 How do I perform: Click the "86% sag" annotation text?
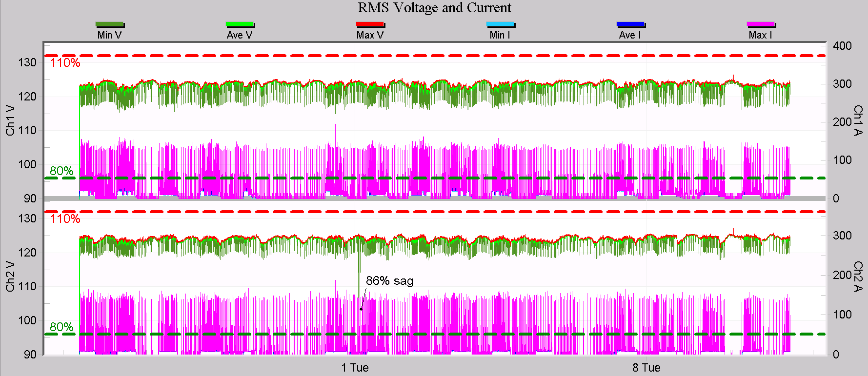click(389, 281)
